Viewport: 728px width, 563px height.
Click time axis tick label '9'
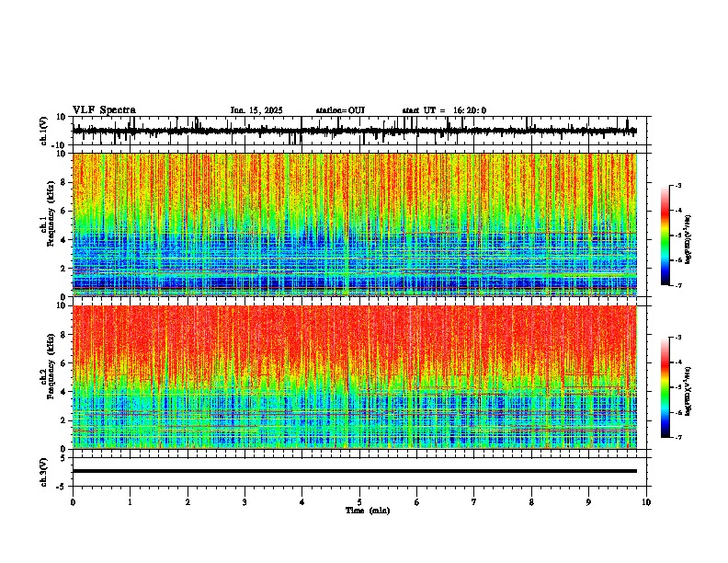(588, 502)
